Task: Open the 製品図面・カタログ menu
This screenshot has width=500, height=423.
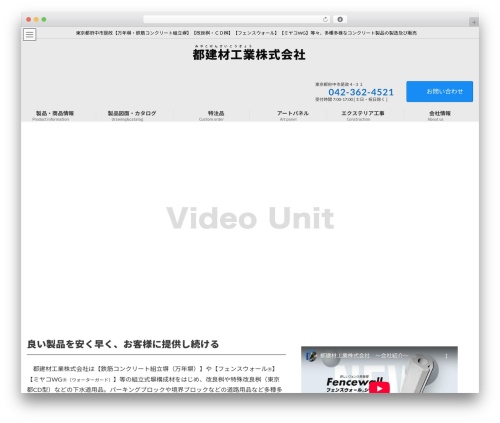Action: coord(132,115)
